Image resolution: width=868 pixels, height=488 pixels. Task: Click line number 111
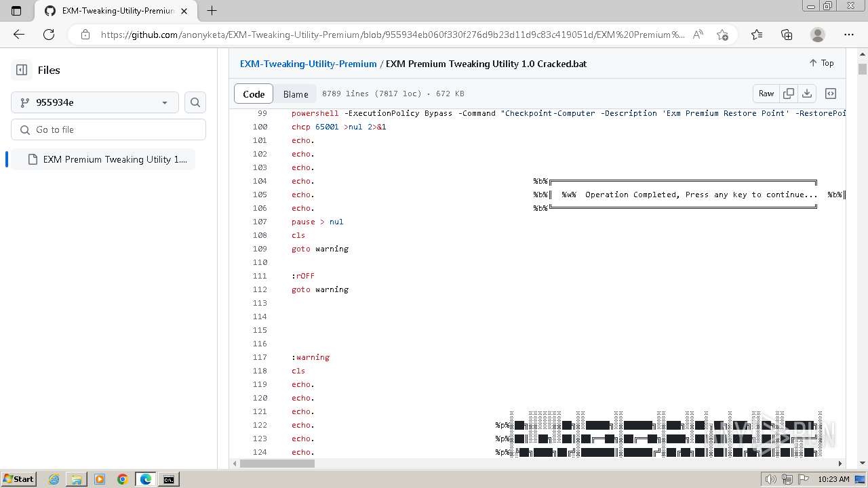point(260,276)
